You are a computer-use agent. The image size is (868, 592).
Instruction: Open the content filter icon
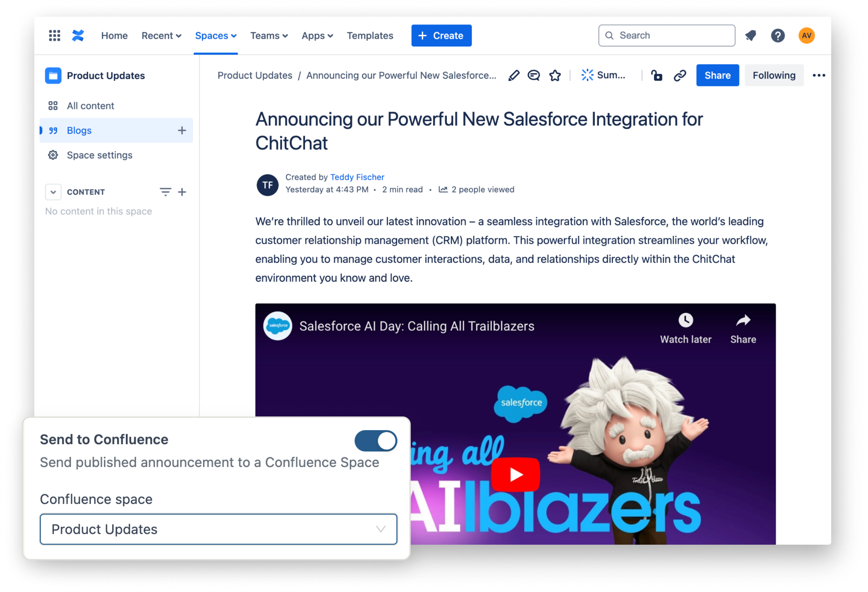pos(165,192)
